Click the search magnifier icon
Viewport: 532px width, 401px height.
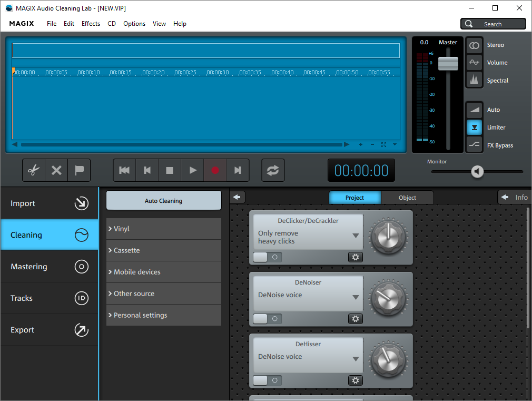469,24
